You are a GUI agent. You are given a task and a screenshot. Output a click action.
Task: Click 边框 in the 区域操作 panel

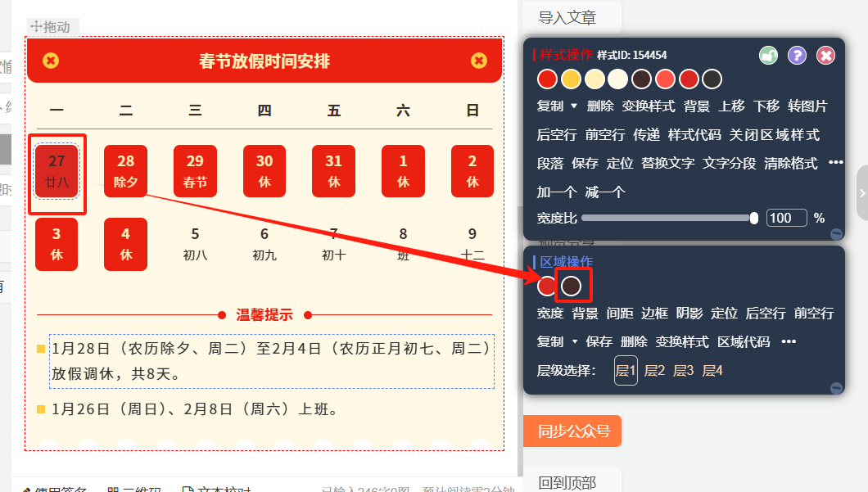(654, 313)
